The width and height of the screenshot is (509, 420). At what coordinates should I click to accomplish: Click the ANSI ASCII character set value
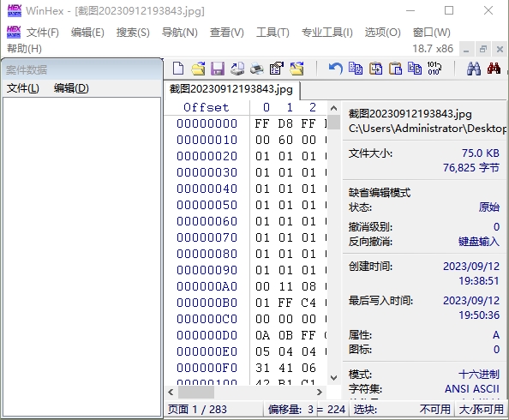point(472,389)
